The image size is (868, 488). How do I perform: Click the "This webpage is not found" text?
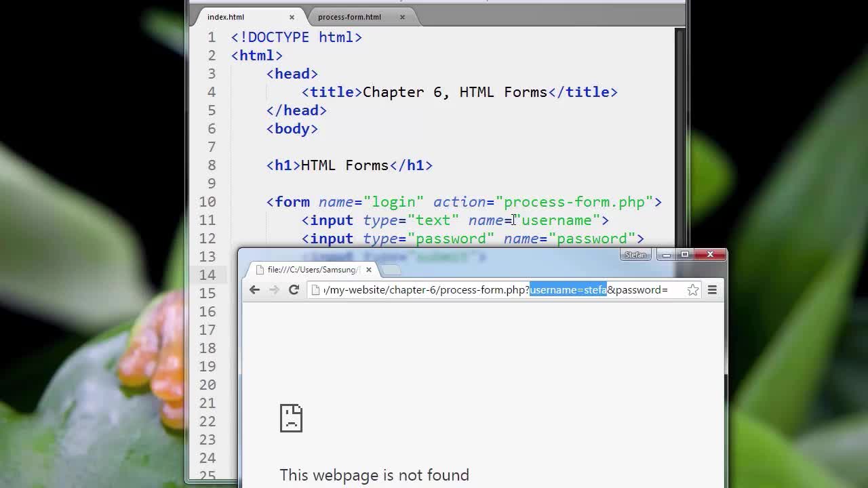pyautogui.click(x=374, y=475)
